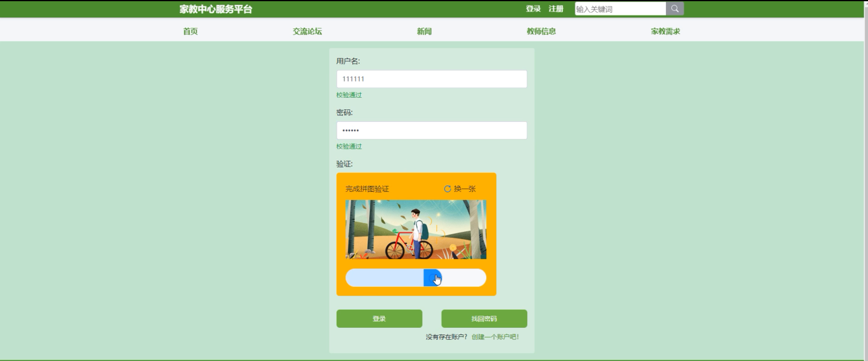The height and width of the screenshot is (361, 868).
Task: Open the 教师信息 navigation item
Action: (542, 31)
